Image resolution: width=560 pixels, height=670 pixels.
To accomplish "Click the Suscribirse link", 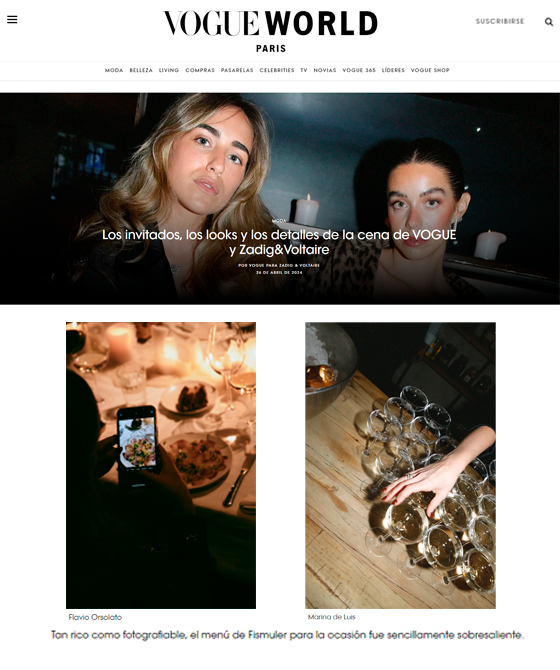I will (x=500, y=21).
